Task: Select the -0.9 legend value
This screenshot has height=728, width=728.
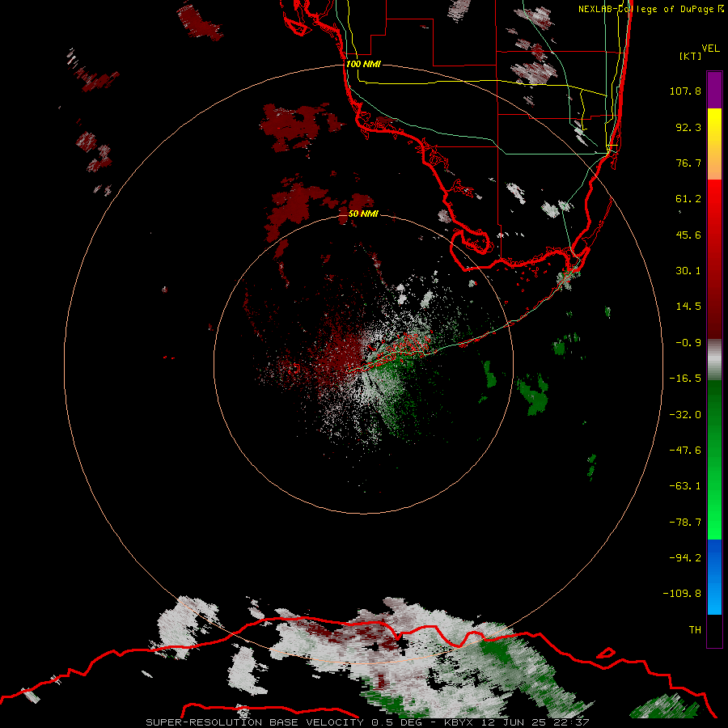Action: pos(688,343)
